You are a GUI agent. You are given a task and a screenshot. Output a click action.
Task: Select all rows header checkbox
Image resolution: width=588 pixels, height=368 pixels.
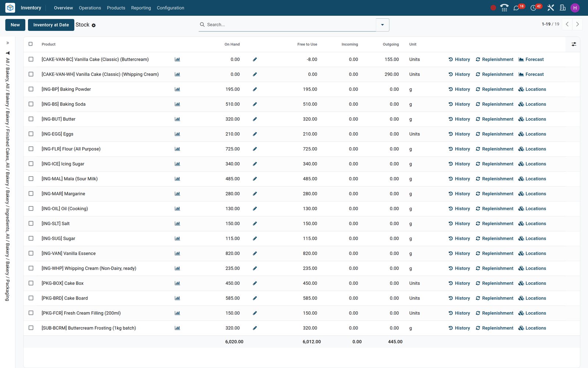[x=31, y=44]
